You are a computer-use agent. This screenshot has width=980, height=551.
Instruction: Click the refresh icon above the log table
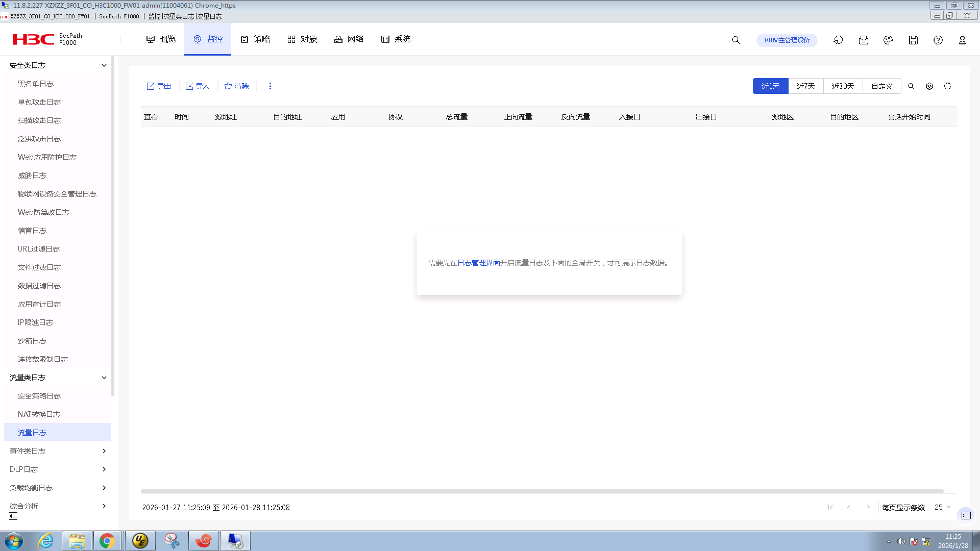point(948,86)
